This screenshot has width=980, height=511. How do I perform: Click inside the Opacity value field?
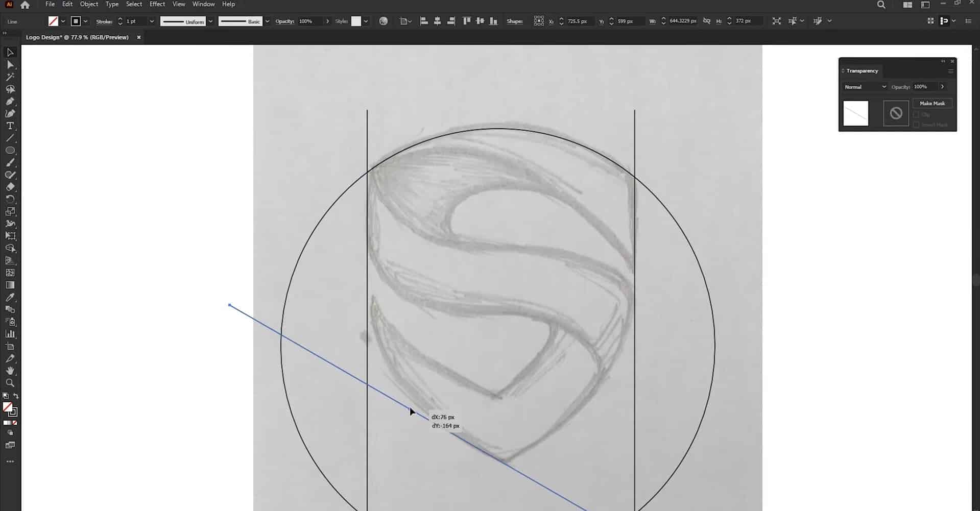(x=306, y=21)
